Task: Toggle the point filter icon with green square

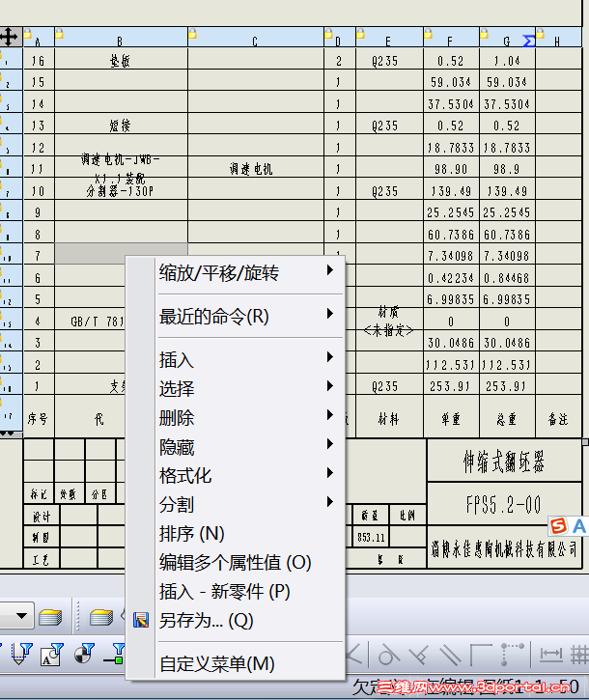Action: [114, 654]
